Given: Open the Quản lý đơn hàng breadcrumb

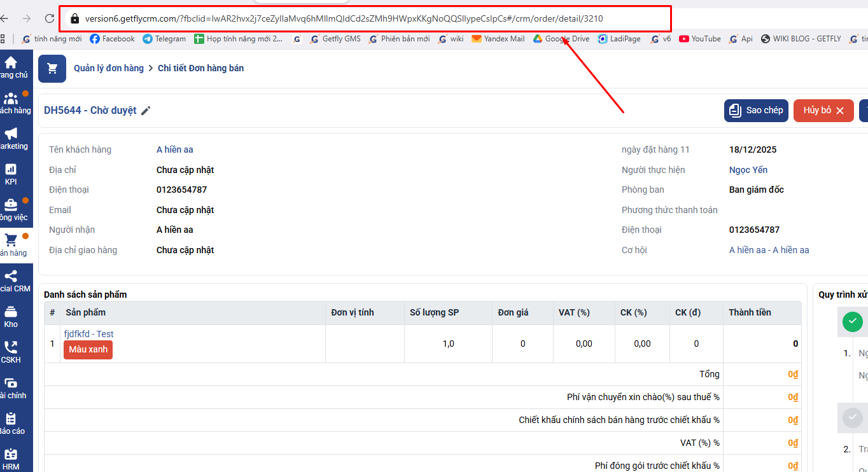Looking at the screenshot, I should pos(109,68).
